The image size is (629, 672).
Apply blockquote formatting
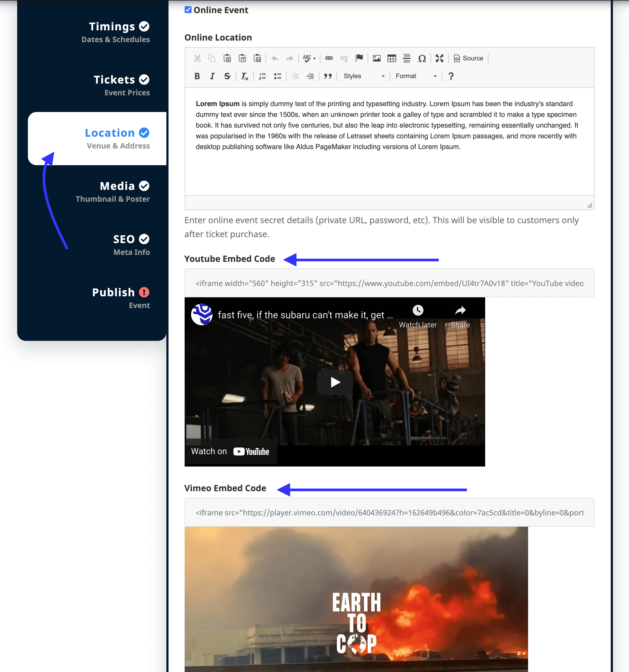(327, 76)
